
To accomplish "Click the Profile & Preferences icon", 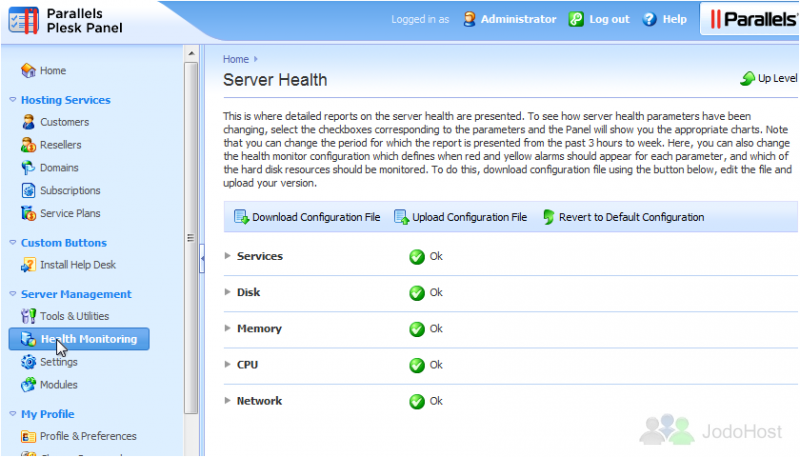I will (x=28, y=436).
